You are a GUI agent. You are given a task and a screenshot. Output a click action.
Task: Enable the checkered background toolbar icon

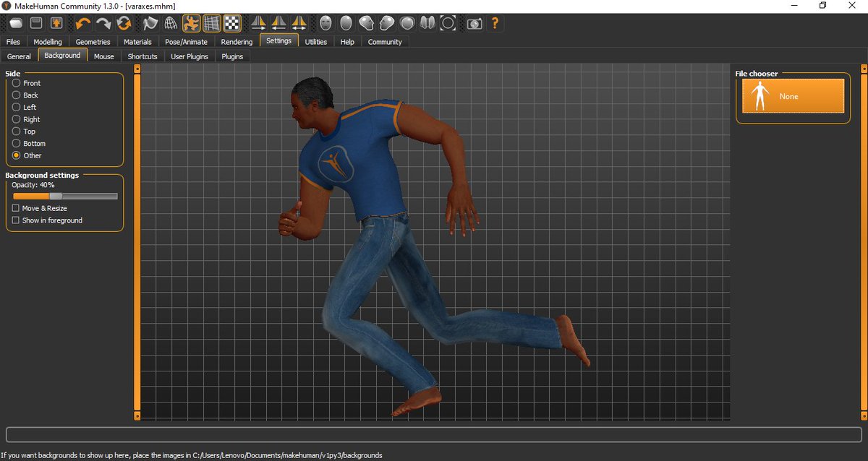(231, 22)
